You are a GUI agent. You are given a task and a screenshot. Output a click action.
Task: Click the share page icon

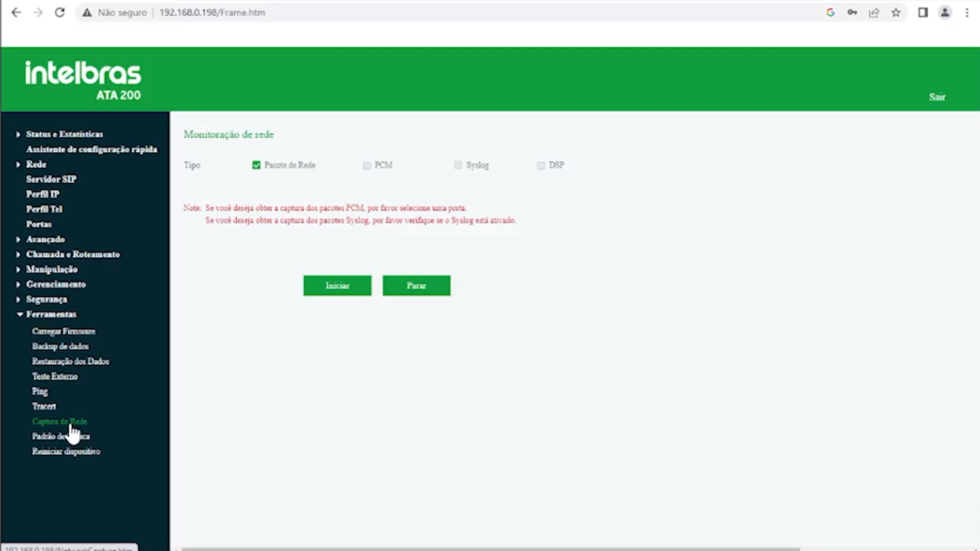coord(874,12)
